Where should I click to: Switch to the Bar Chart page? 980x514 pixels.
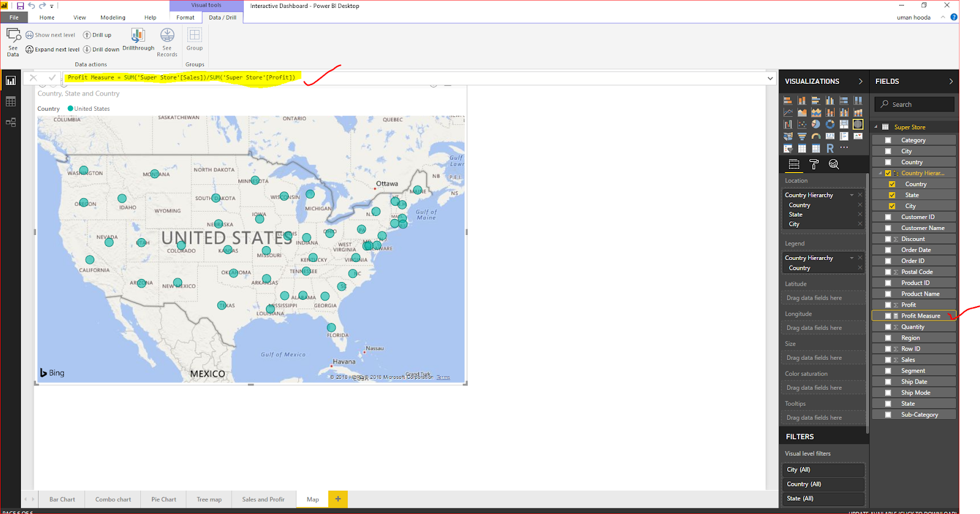point(62,499)
